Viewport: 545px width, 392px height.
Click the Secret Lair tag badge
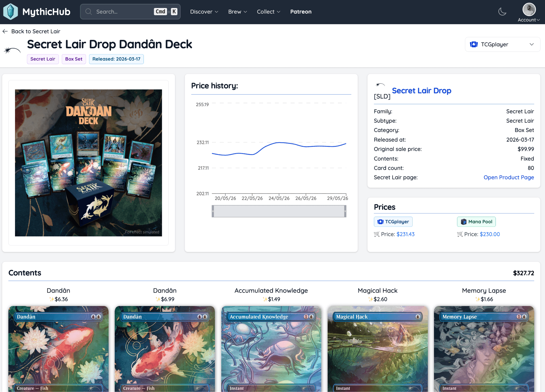(x=43, y=59)
